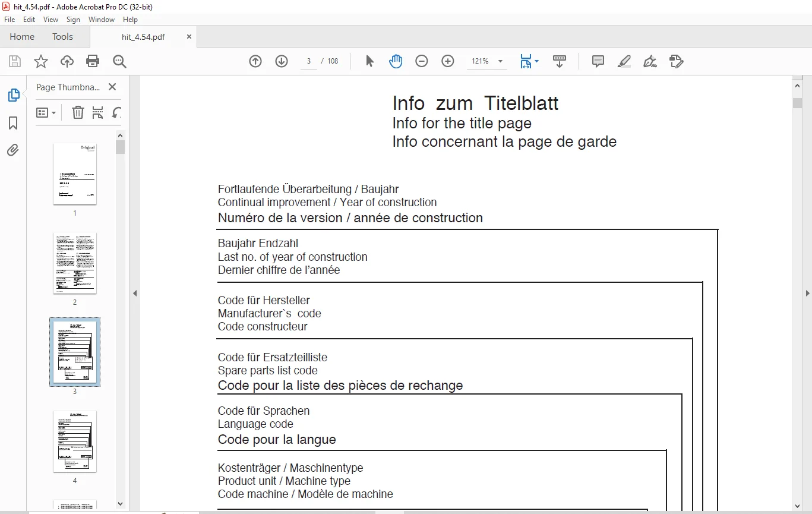Collapse left navigation pane arrow

tap(135, 293)
